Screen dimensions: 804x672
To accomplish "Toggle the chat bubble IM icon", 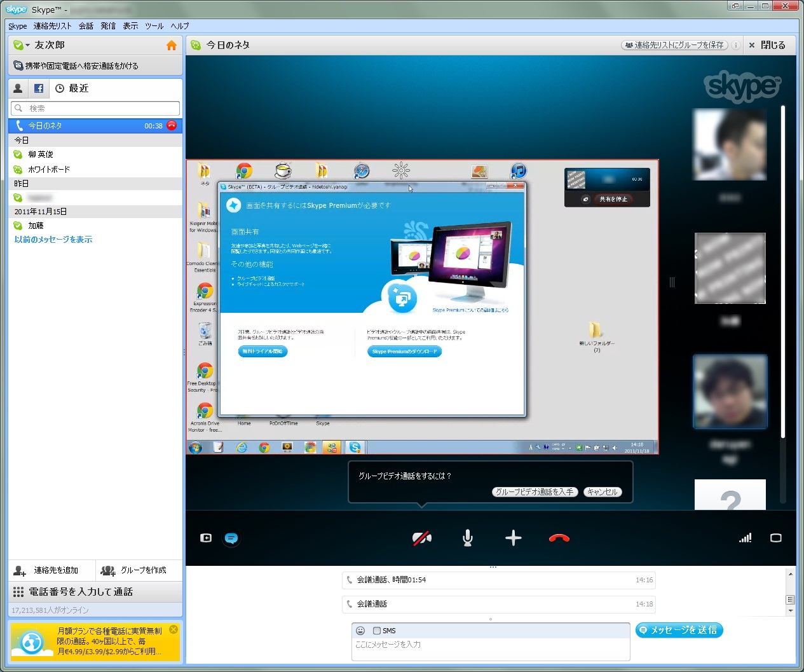I will coord(231,538).
